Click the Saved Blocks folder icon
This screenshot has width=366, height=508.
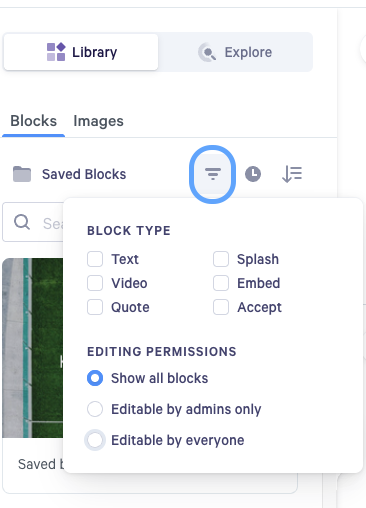[x=22, y=174]
